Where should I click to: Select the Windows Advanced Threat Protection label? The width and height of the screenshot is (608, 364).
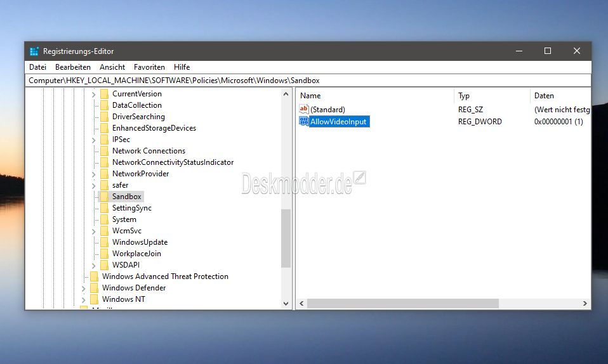point(165,276)
